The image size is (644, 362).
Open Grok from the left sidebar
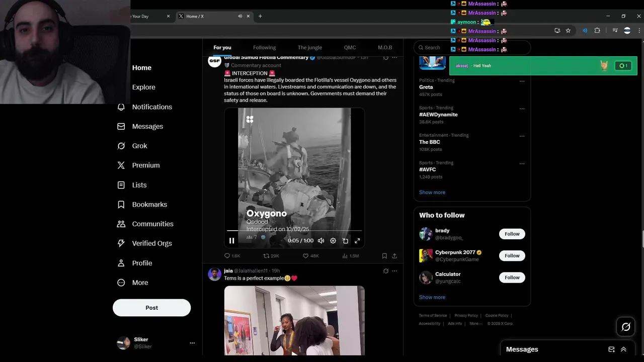tap(132, 146)
